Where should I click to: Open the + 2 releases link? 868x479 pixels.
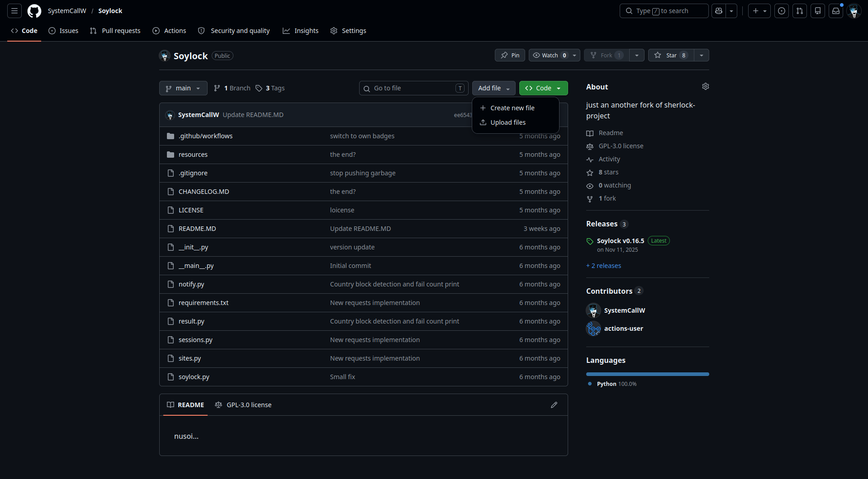(x=603, y=266)
